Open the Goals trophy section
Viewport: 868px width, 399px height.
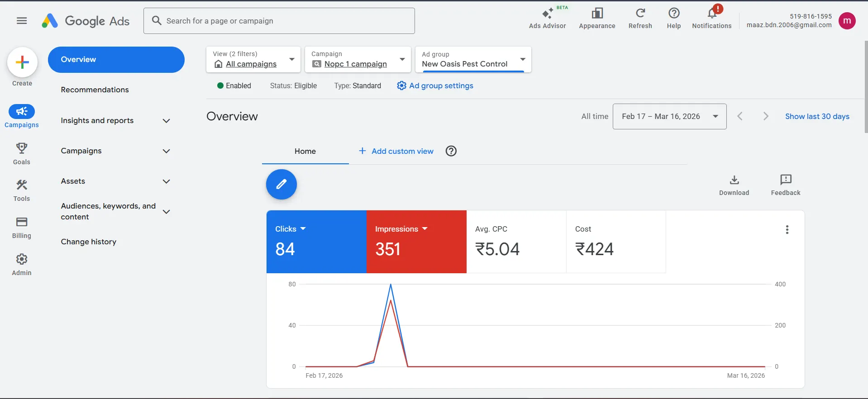22,154
